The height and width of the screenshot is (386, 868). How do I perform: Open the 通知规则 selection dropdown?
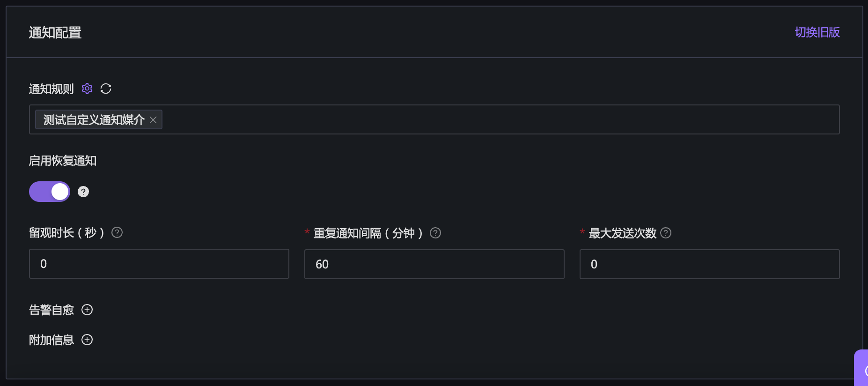click(468, 119)
